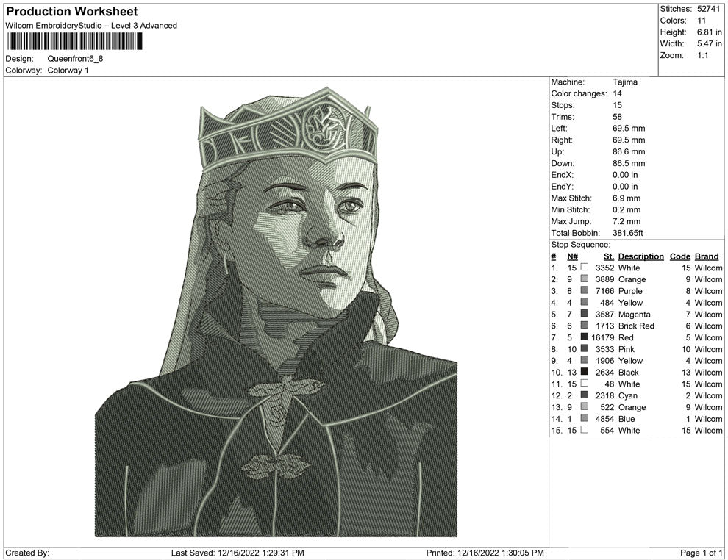Image resolution: width=728 pixels, height=560 pixels.
Task: Select the Blue thread swatch
Action: coord(585,418)
